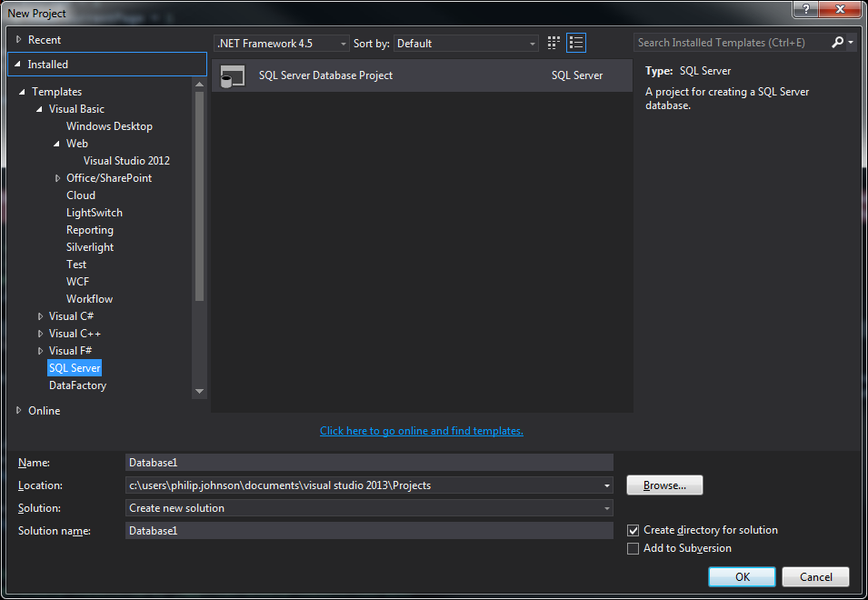The height and width of the screenshot is (600, 868).
Task: Open the dialog Help question mark button
Action: (x=803, y=9)
